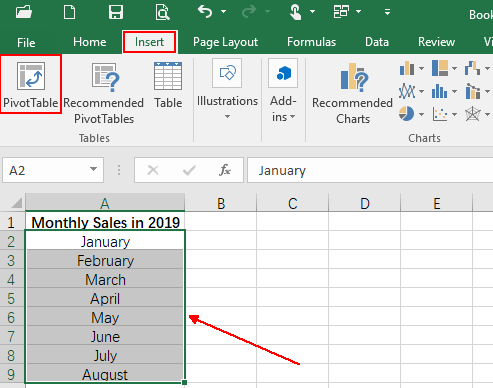Click the PivotTable icon
This screenshot has width=493, height=388.
31,76
